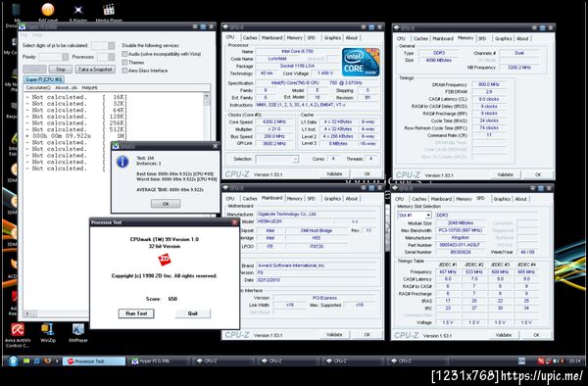
Task: Enable the Audio service checkbox
Action: tap(124, 54)
